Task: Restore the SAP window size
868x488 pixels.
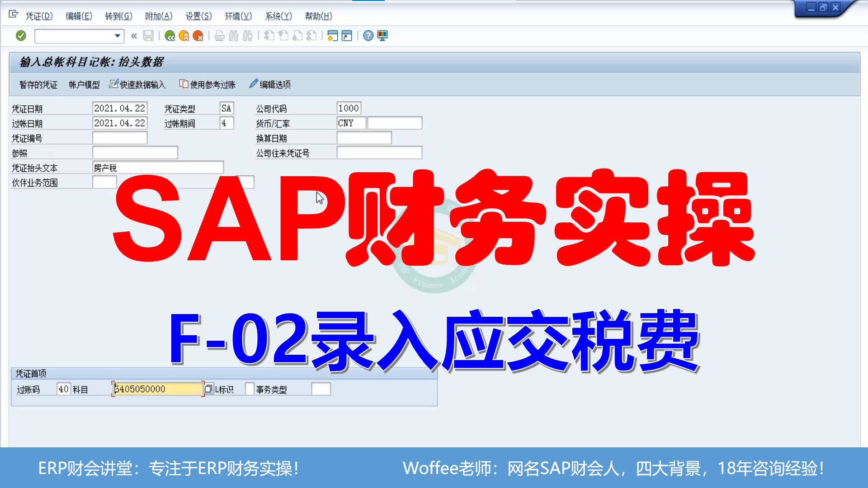Action: tap(823, 8)
